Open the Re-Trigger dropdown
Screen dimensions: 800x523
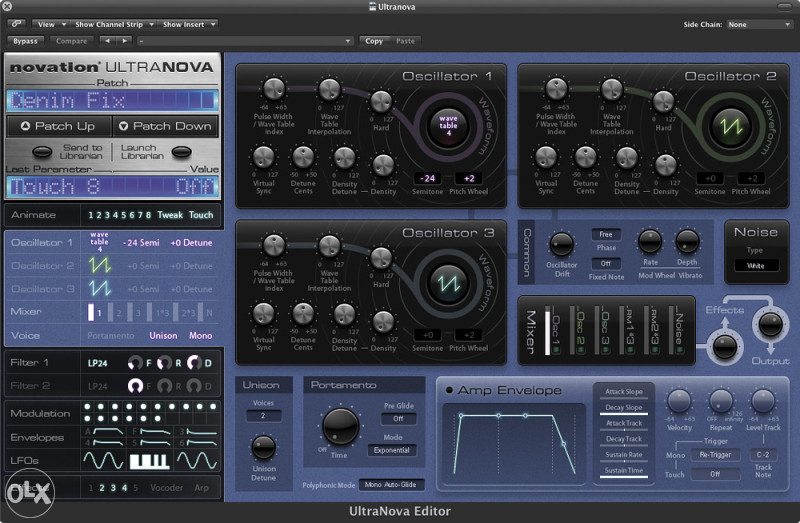pos(715,455)
